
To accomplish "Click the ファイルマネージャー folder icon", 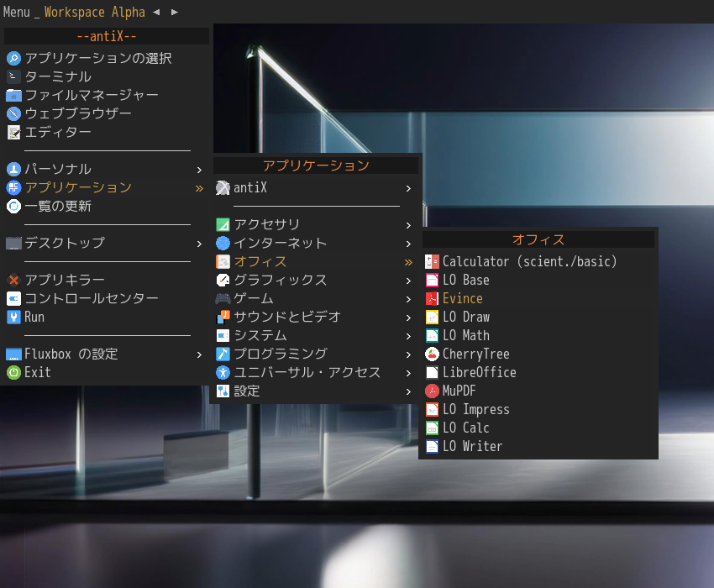I will pos(13,95).
